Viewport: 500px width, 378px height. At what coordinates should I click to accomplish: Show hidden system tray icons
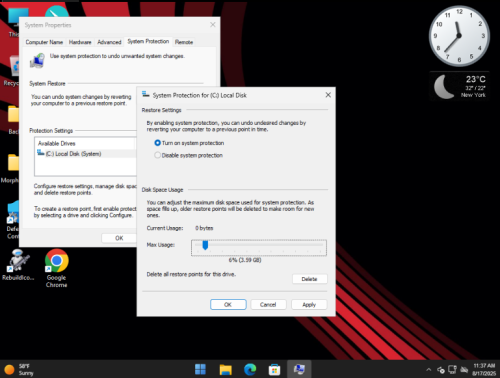[x=429, y=369]
